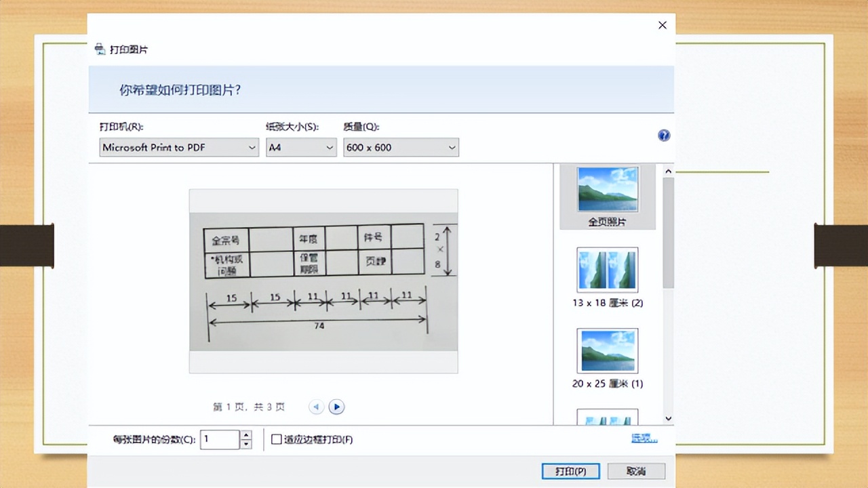Decrease copies using the stepper down arrow
868x488 pixels.
coord(245,443)
